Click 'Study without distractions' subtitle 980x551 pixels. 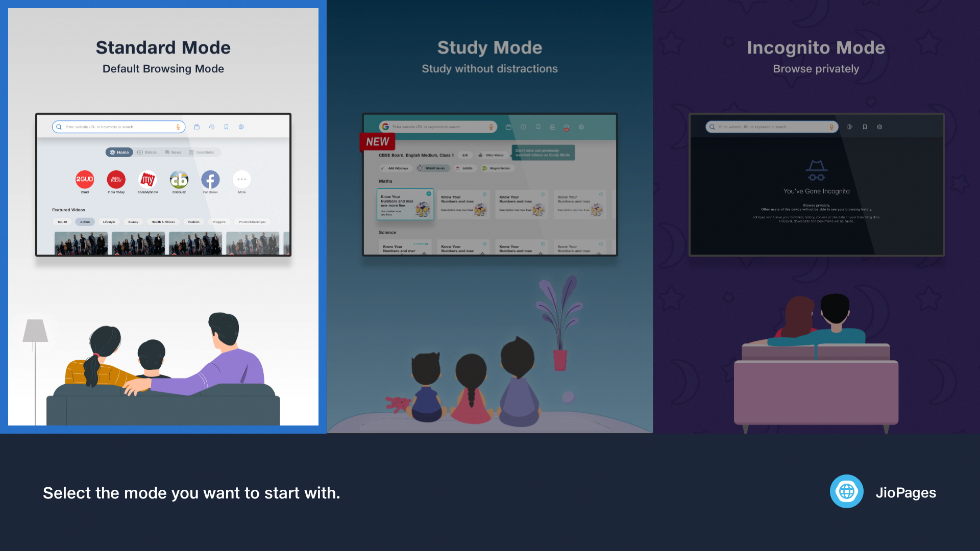489,69
